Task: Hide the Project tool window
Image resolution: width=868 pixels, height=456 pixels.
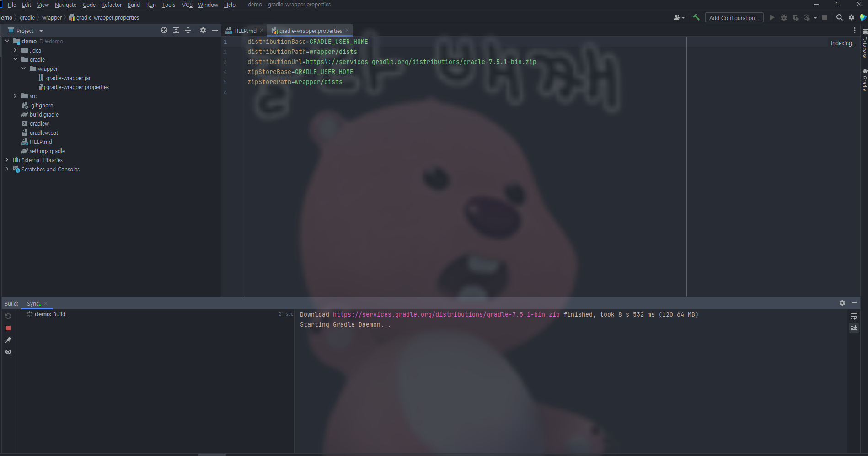Action: click(215, 30)
